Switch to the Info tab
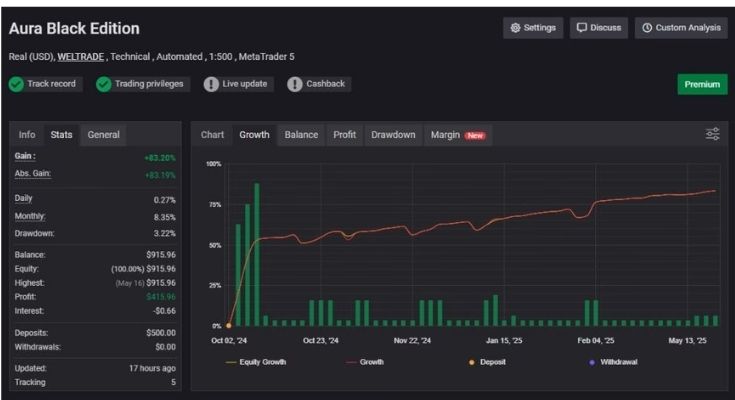The image size is (735, 400). coord(27,135)
